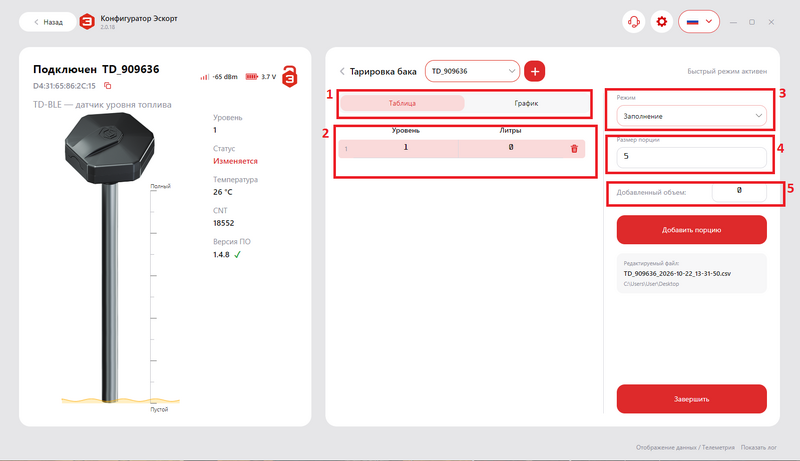Click the Отображение данных / Телеметрия link

click(685, 447)
